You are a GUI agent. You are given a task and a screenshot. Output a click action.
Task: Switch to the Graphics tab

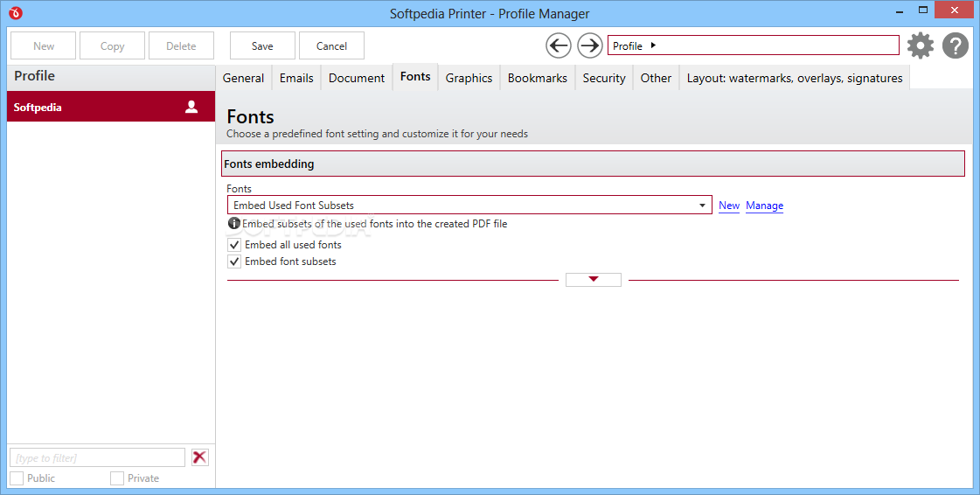click(469, 78)
